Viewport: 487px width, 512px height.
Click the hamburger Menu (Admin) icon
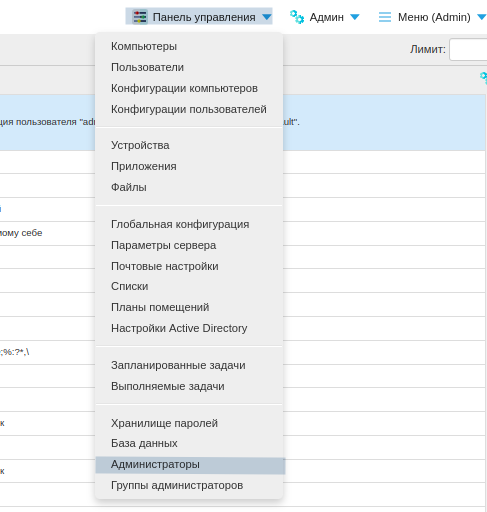385,17
